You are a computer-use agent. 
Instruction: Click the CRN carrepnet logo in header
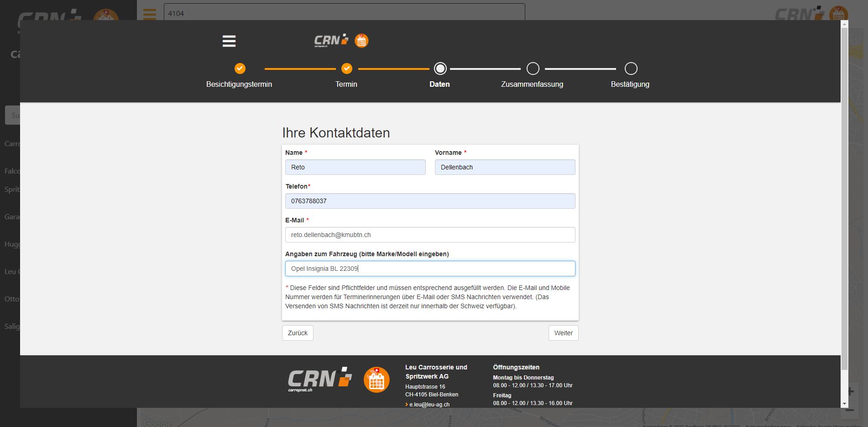pyautogui.click(x=331, y=41)
